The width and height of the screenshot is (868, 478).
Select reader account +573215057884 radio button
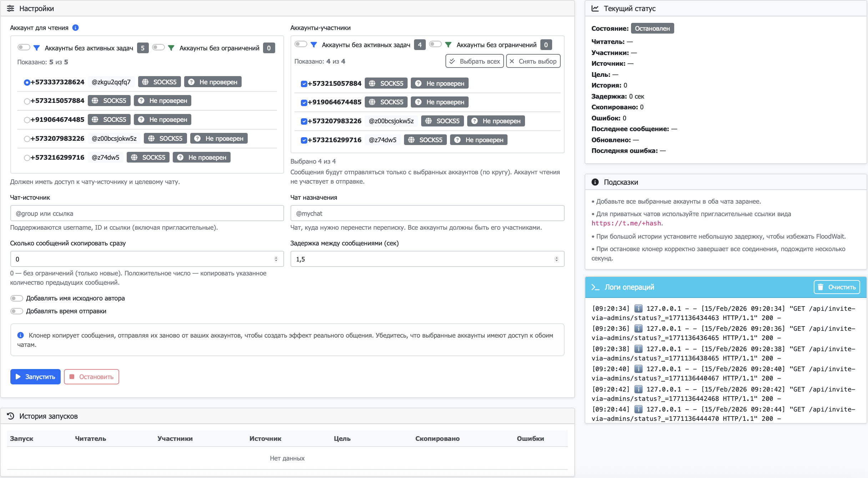click(x=27, y=101)
